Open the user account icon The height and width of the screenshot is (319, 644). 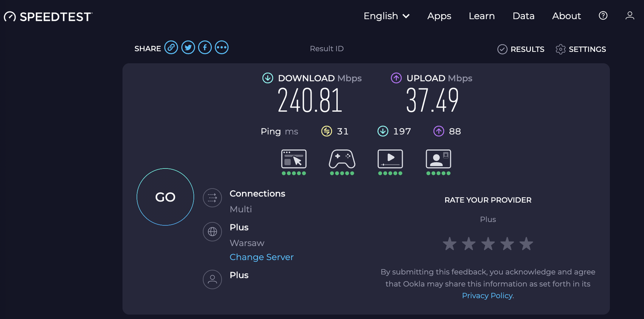click(x=630, y=16)
